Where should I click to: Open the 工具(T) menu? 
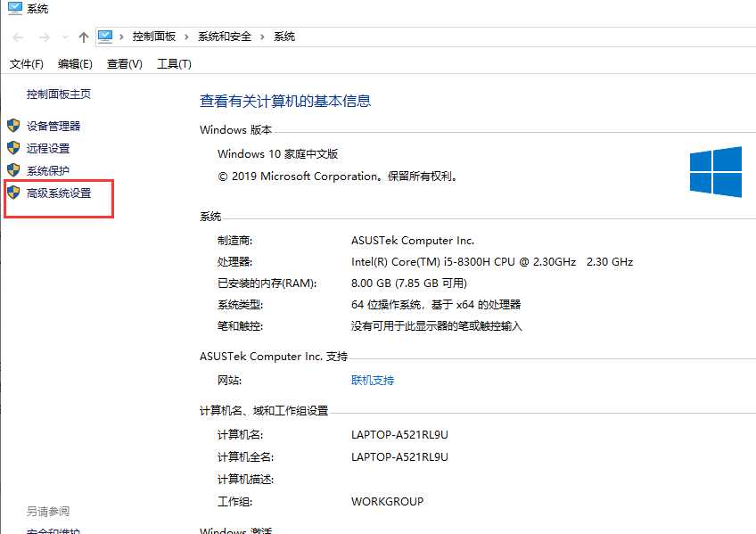[x=174, y=64]
